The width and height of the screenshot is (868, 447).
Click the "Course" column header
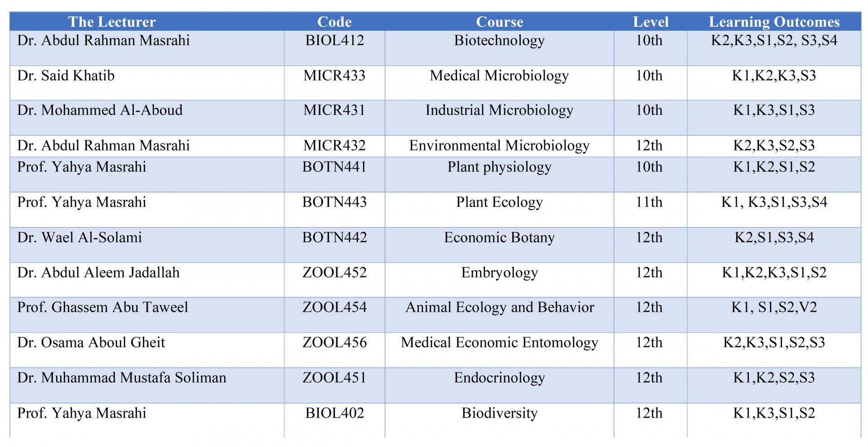point(499,22)
